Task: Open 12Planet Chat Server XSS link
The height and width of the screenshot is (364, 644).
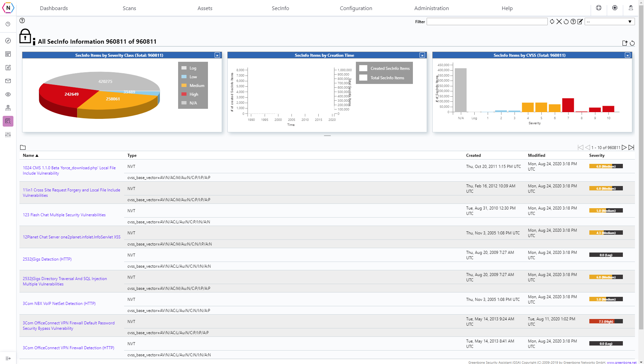Action: [x=71, y=237]
